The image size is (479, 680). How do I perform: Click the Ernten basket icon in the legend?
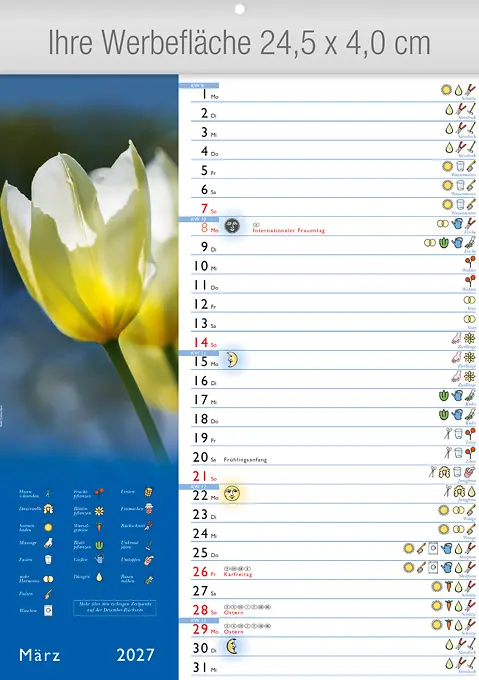(x=149, y=492)
